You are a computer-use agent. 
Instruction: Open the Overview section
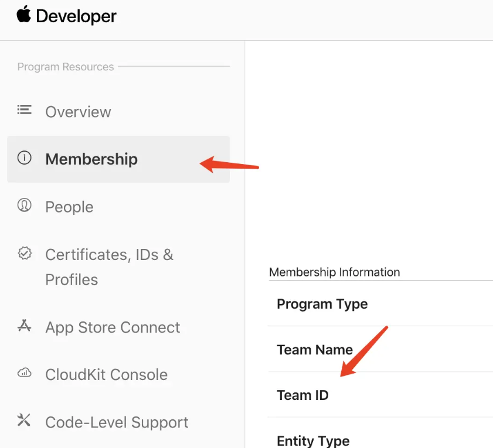(x=78, y=112)
